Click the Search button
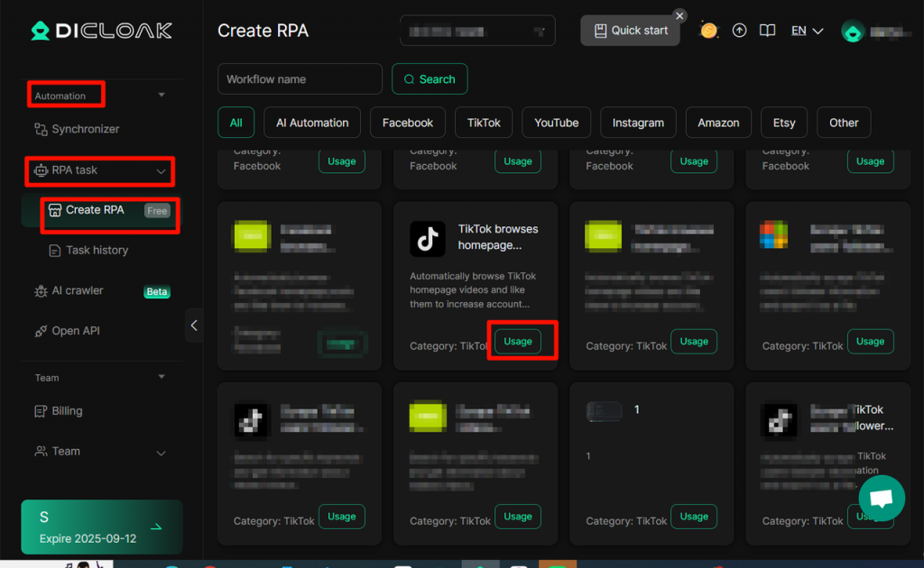This screenshot has height=568, width=924. pyautogui.click(x=430, y=78)
